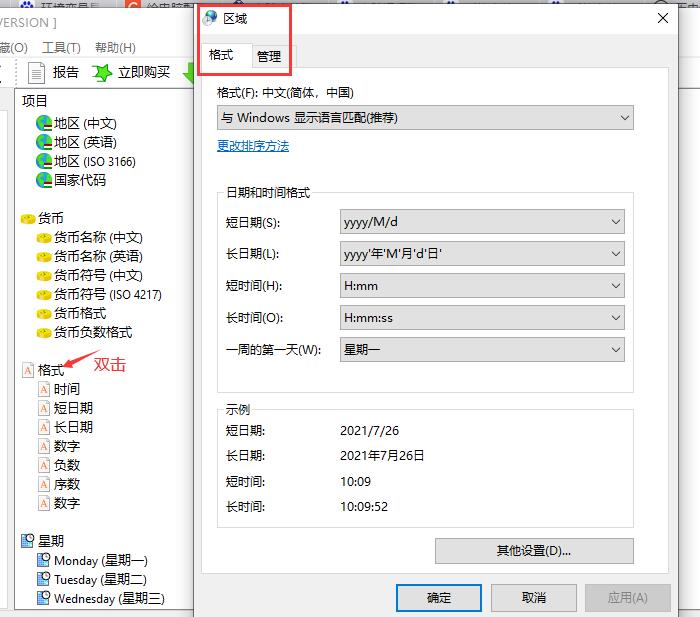
Task: Close the 区域 dialog with X
Action: click(663, 18)
